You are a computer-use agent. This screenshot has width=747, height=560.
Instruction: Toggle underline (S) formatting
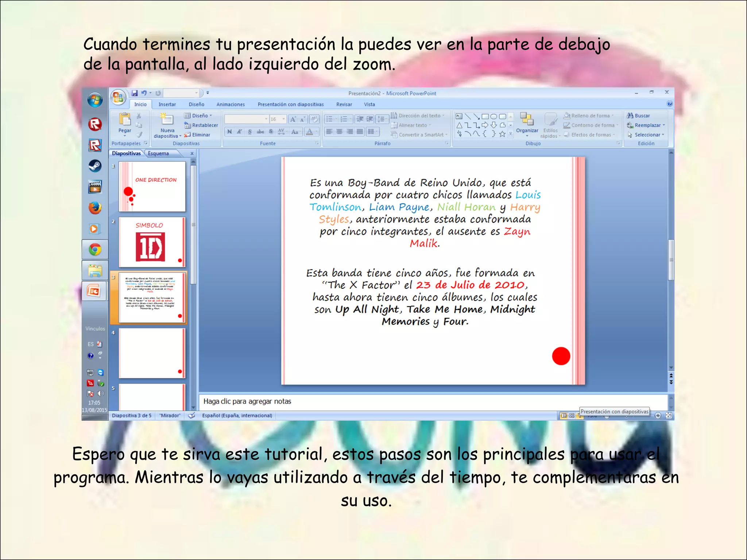[x=250, y=132]
